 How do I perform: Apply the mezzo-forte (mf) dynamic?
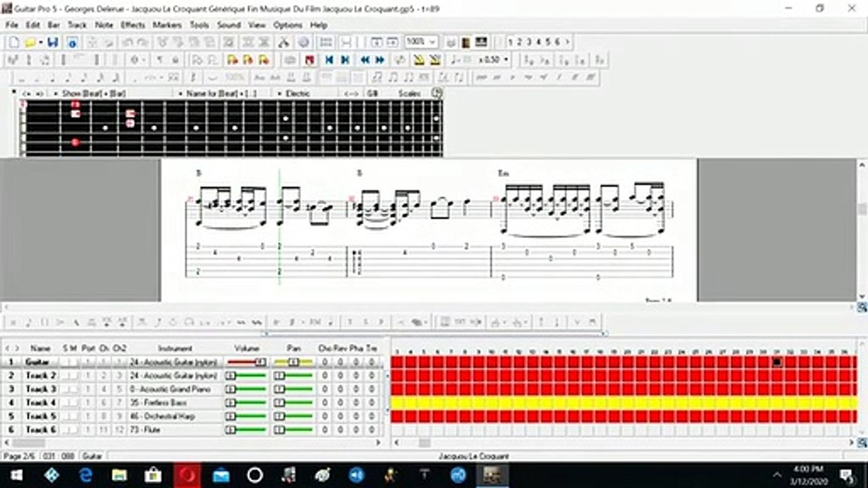pyautogui.click(x=544, y=77)
